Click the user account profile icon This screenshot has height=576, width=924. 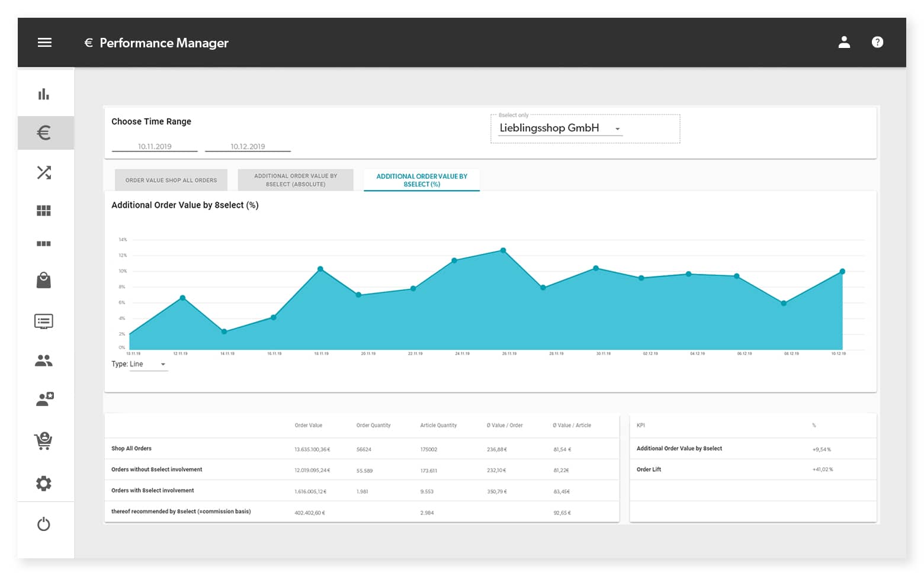[844, 42]
